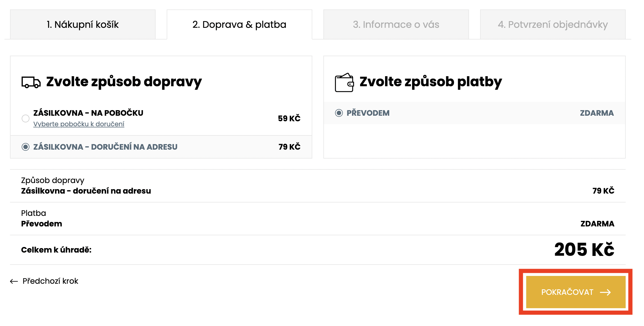
Task: Open the 1. Nákupní košík tab
Action: point(83,24)
